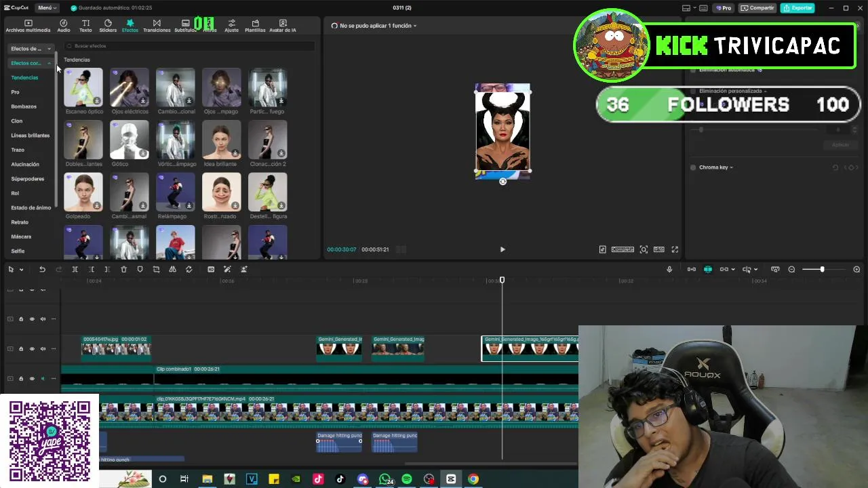
Task: Open the preview axis dropdown arrow
Action: pyautogui.click(x=755, y=270)
